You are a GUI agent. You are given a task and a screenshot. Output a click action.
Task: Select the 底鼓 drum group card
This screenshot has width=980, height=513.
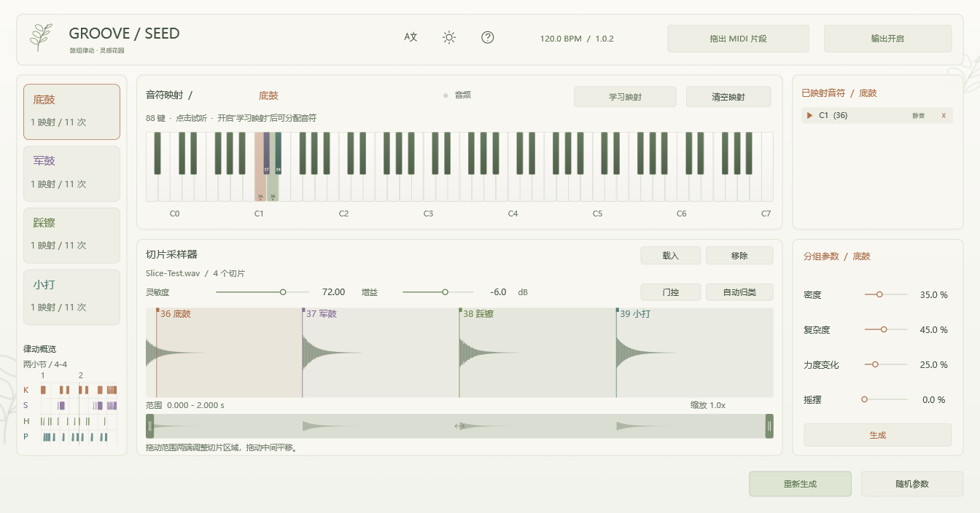(71, 111)
